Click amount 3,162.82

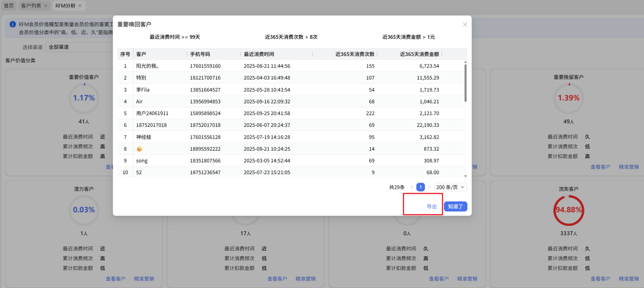[429, 137]
